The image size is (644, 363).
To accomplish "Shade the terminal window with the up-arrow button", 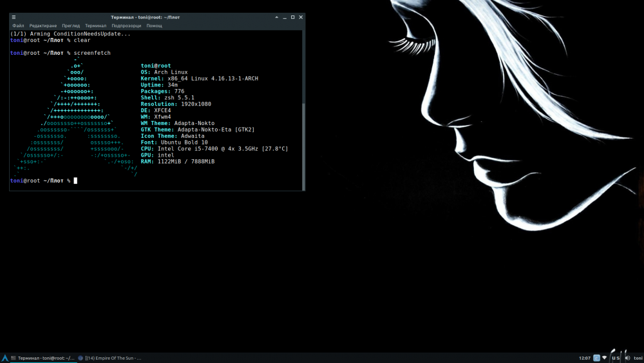I will pyautogui.click(x=276, y=17).
